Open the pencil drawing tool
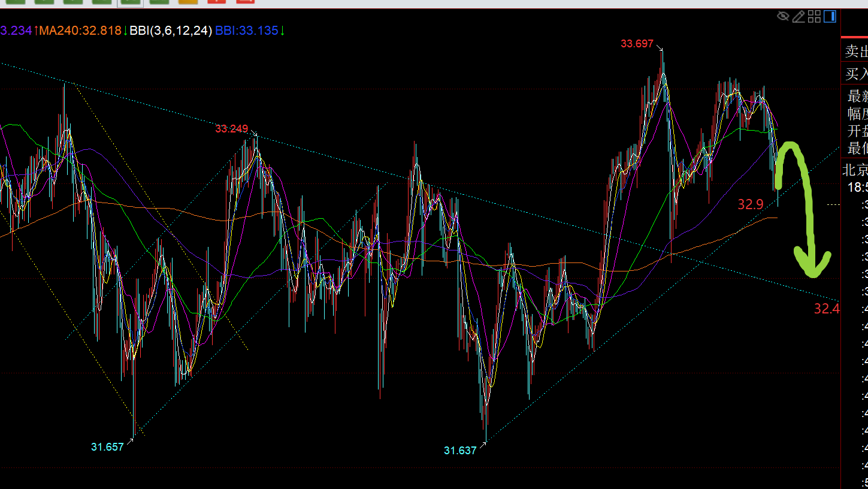The height and width of the screenshot is (489, 868). [x=799, y=16]
